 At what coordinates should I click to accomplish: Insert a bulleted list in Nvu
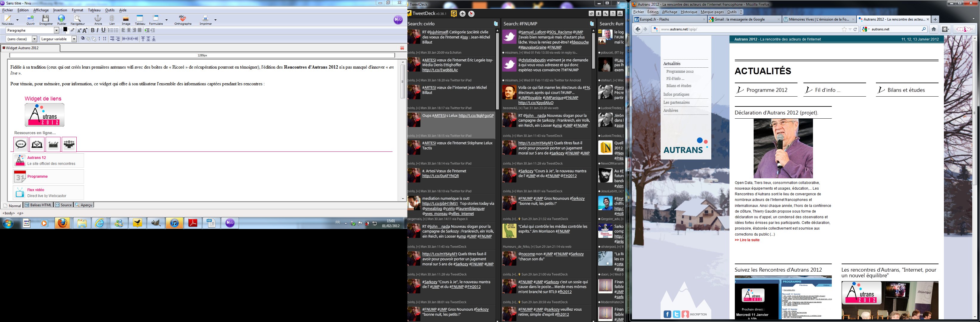coord(116,30)
